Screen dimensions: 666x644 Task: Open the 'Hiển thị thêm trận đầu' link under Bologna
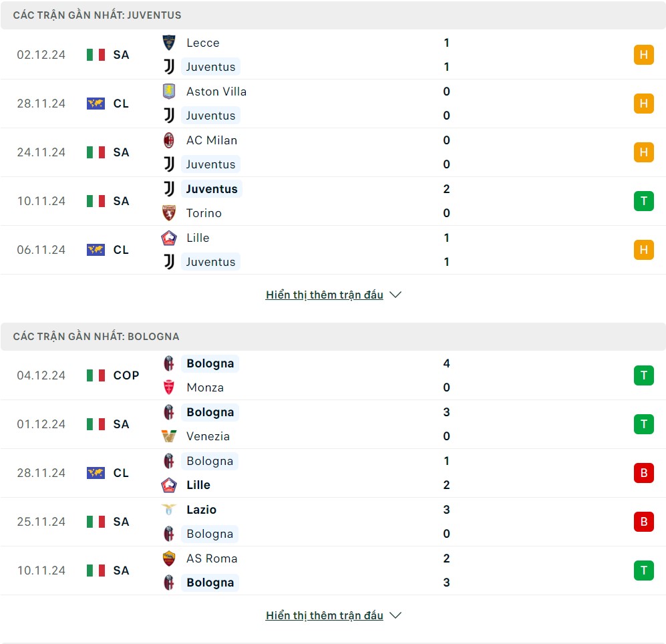tap(324, 615)
